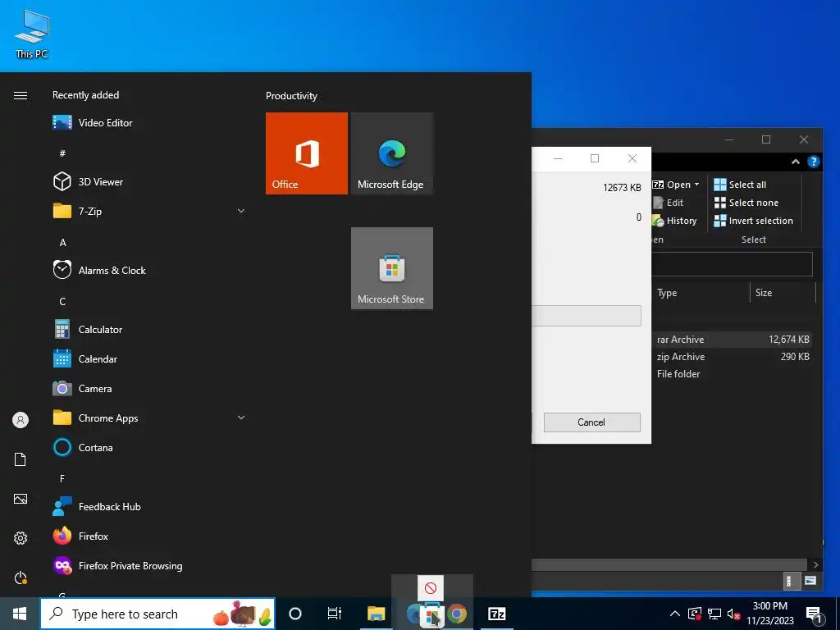Screen dimensions: 840x630
Task: Click the taskbar clock and date
Action: point(769,614)
